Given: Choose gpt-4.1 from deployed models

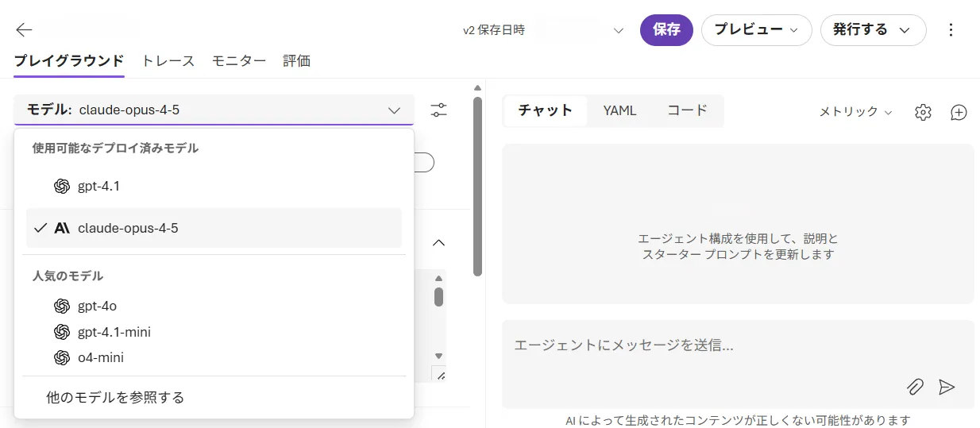Looking at the screenshot, I should pyautogui.click(x=214, y=187).
